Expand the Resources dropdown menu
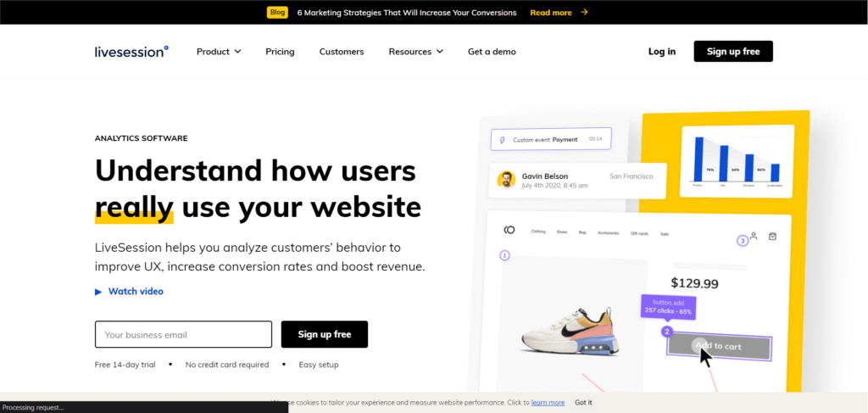Viewport: 868px width, 413px height. click(x=415, y=52)
